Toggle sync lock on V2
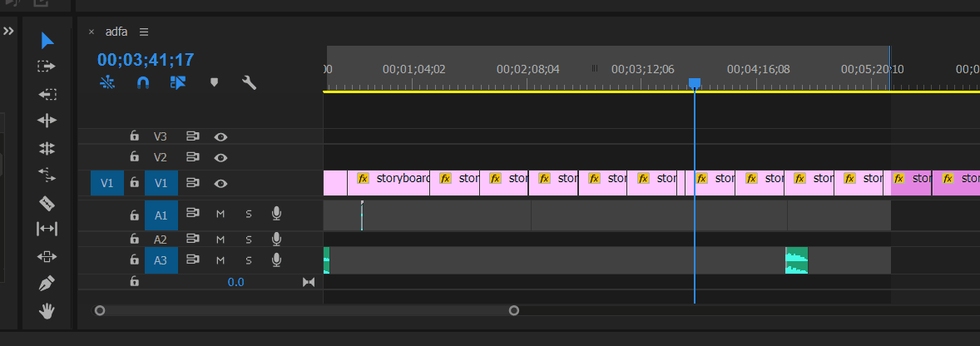 [x=192, y=157]
